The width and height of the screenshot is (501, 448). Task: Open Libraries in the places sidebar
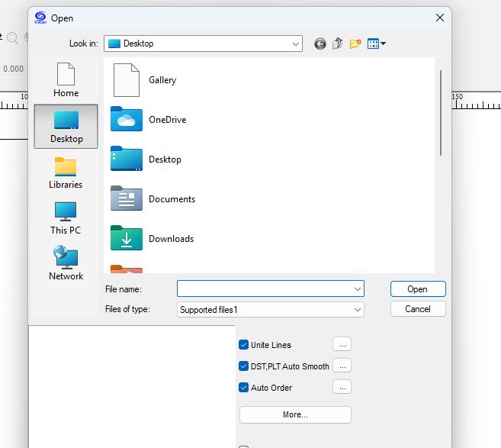66,173
